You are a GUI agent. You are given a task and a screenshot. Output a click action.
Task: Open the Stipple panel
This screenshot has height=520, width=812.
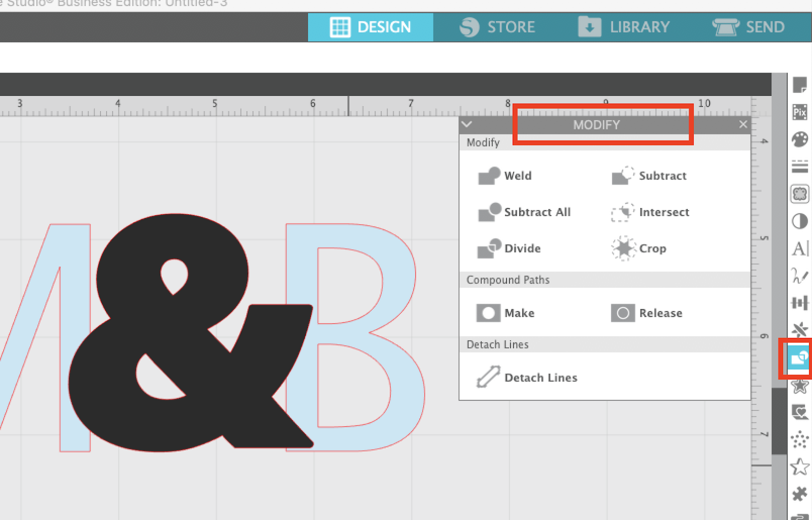[x=799, y=440]
